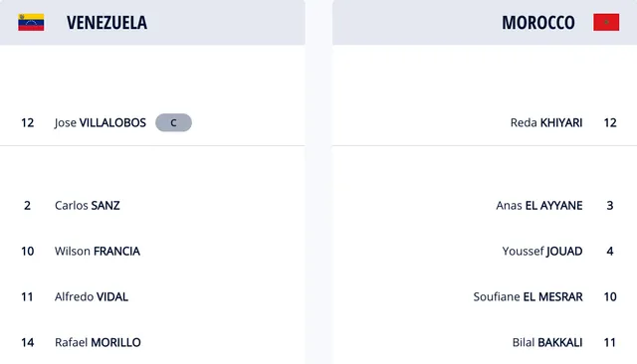
Task: Click Venezuela goalkeeper shirt number 12
Action: pos(28,122)
